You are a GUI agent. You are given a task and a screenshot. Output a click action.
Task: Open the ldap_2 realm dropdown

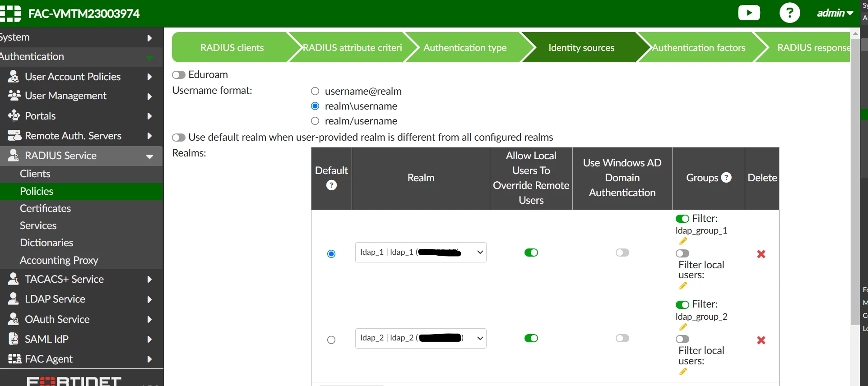pos(421,338)
